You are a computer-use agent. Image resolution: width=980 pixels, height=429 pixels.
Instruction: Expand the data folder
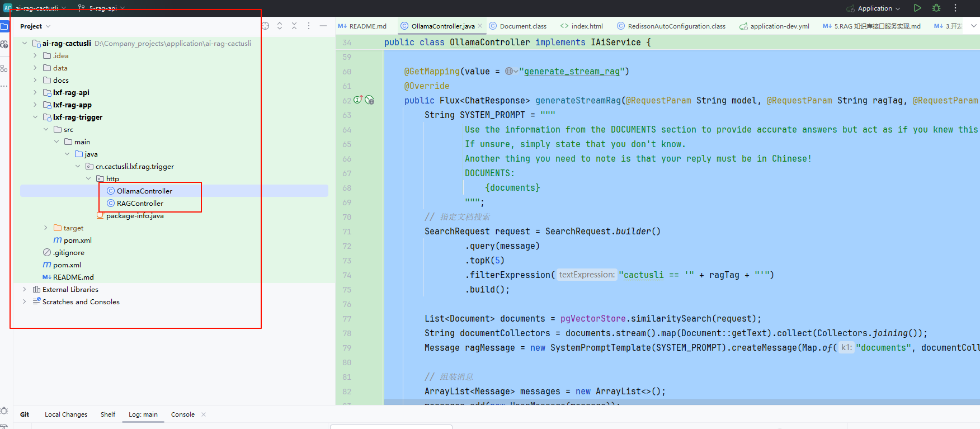(35, 68)
